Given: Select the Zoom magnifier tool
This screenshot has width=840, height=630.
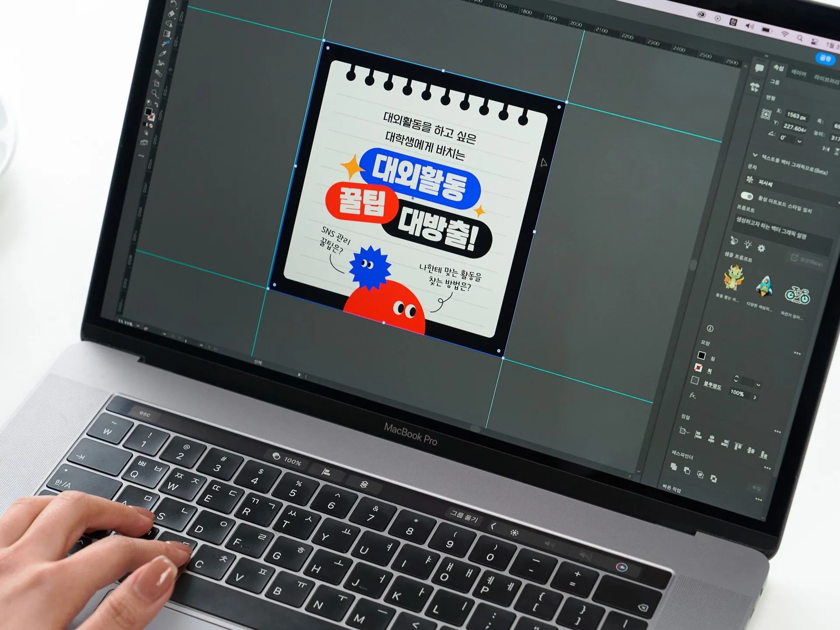Looking at the screenshot, I should (154, 92).
